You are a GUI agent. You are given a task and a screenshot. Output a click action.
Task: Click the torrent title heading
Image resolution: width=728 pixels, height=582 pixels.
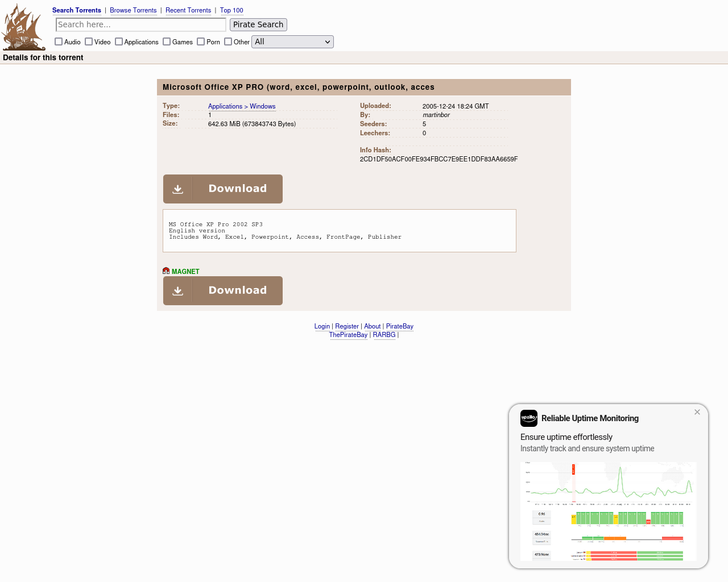pos(299,87)
